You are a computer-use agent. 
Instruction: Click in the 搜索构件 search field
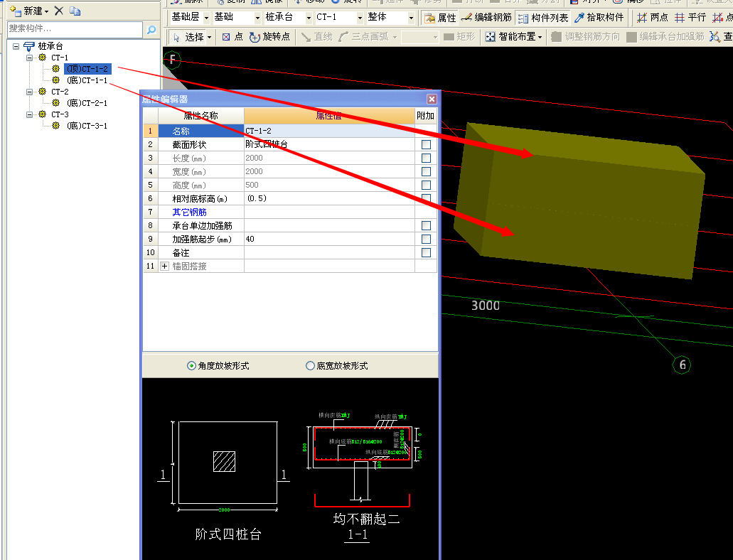pyautogui.click(x=75, y=29)
